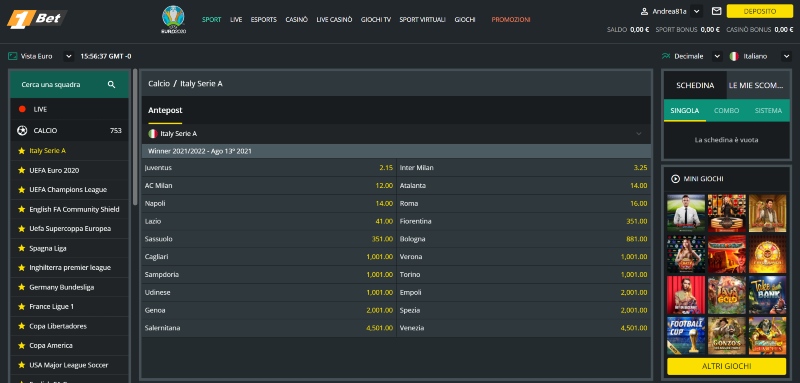800x383 pixels.
Task: Switch to the SCHEDINA tab
Action: pyautogui.click(x=695, y=85)
